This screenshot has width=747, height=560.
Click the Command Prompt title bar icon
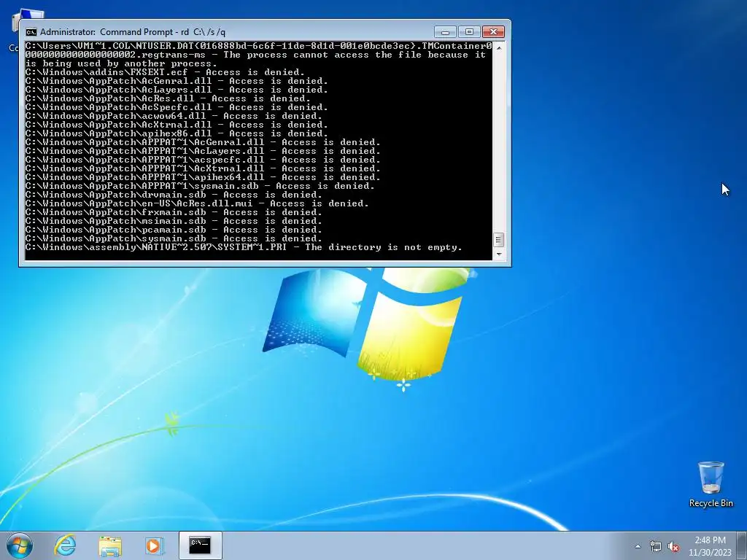coord(31,32)
